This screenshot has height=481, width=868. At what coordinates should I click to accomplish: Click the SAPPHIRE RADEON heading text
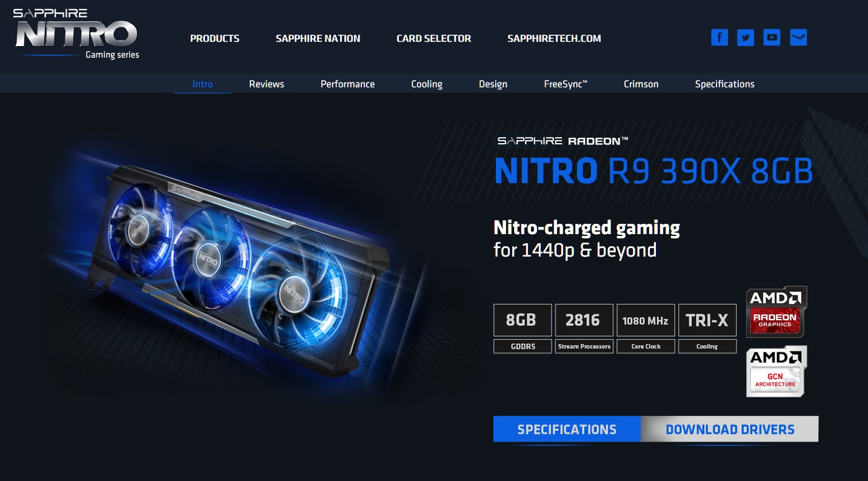point(563,141)
